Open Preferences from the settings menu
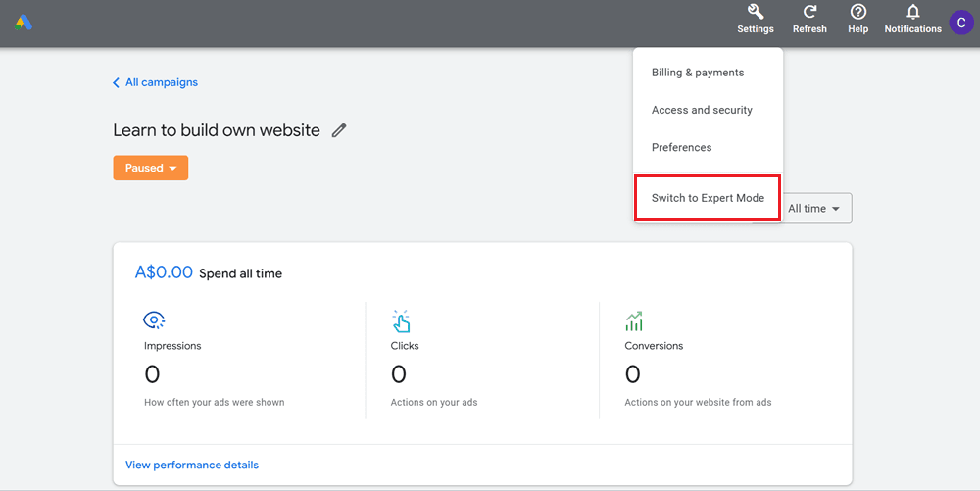 pyautogui.click(x=681, y=147)
